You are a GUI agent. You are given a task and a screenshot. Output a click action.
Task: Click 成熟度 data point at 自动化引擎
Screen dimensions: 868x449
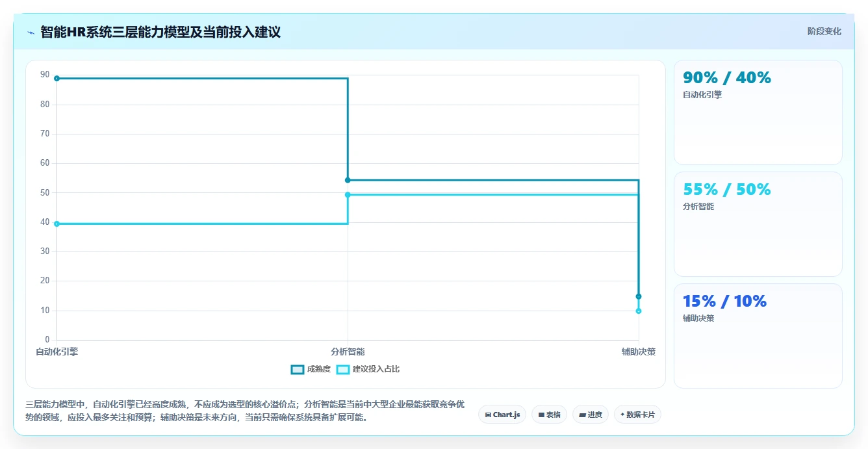[57, 79]
